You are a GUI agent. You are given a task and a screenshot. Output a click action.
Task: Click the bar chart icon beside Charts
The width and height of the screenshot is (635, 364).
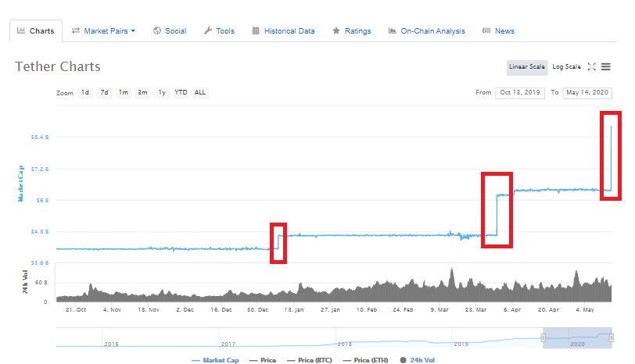coord(20,30)
